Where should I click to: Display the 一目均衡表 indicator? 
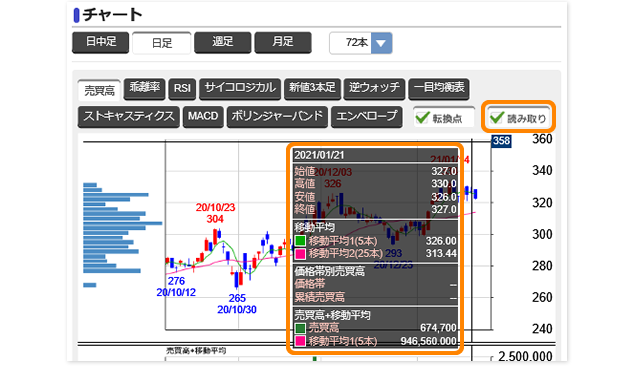tap(439, 89)
